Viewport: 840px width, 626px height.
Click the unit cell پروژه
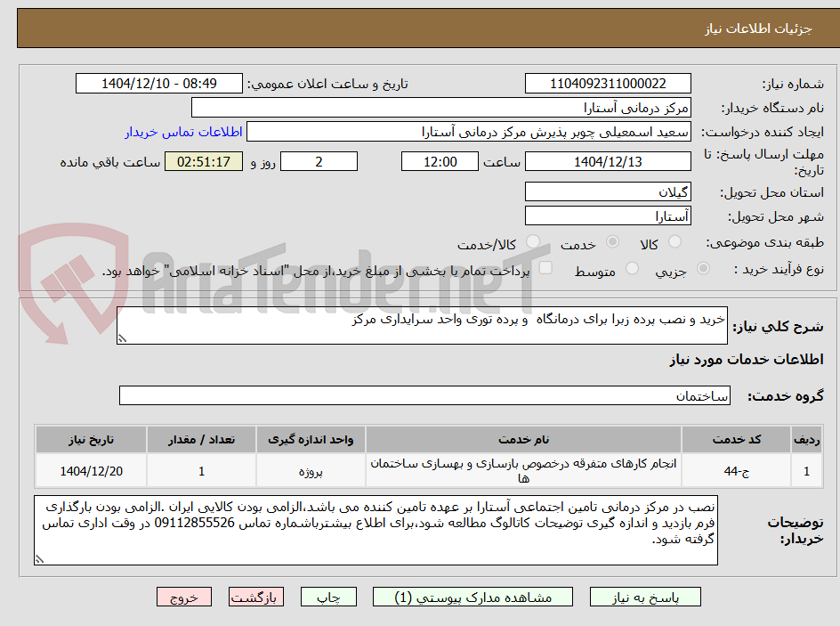[x=311, y=470]
